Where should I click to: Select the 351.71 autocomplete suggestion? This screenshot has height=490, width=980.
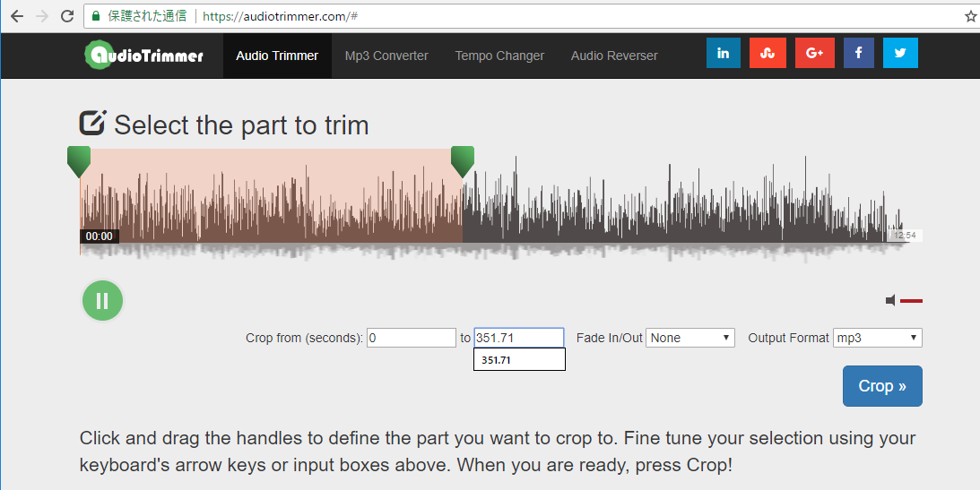coord(518,360)
